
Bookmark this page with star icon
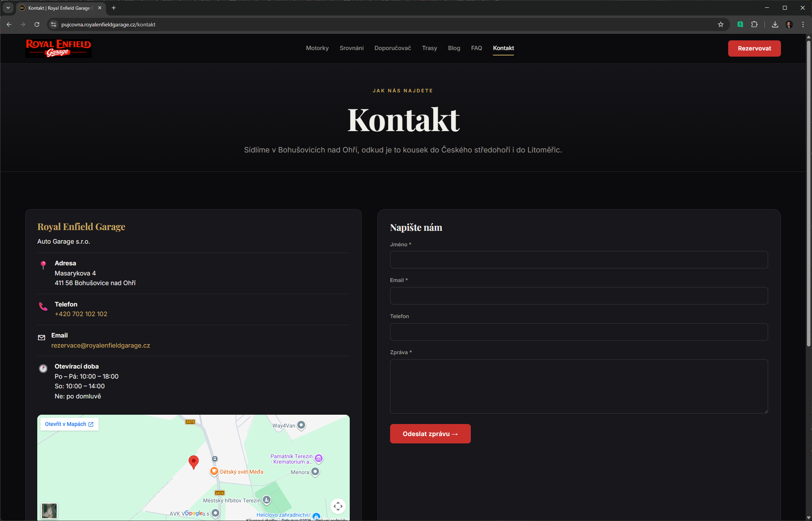[x=721, y=24]
